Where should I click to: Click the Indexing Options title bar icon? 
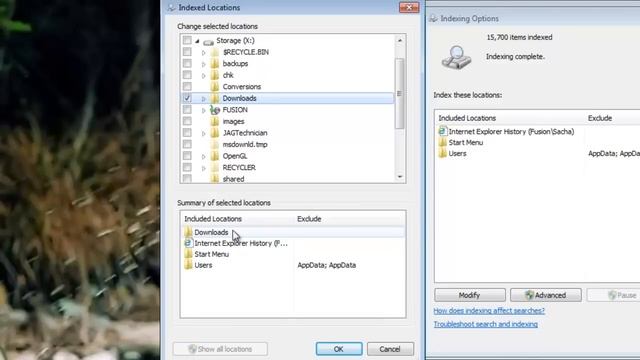(433, 18)
